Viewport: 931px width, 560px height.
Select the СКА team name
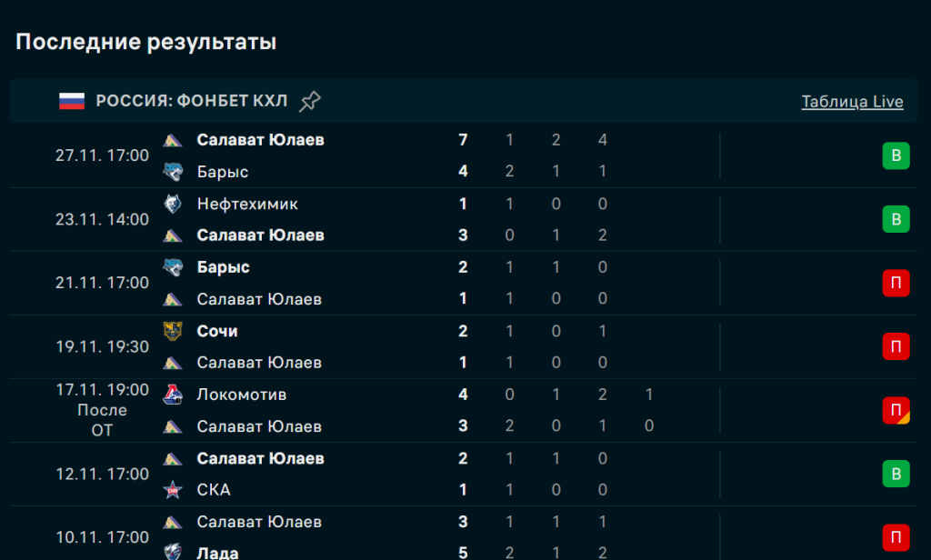pyautogui.click(x=214, y=490)
